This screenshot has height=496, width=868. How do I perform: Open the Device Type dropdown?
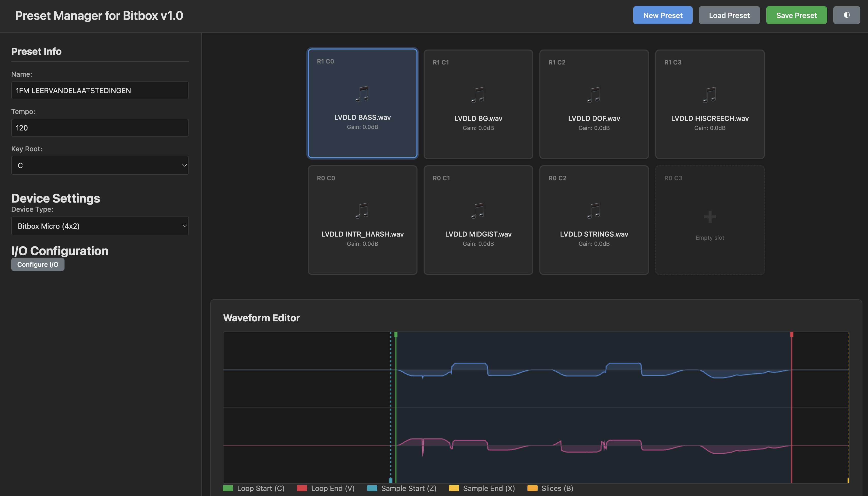(x=100, y=226)
